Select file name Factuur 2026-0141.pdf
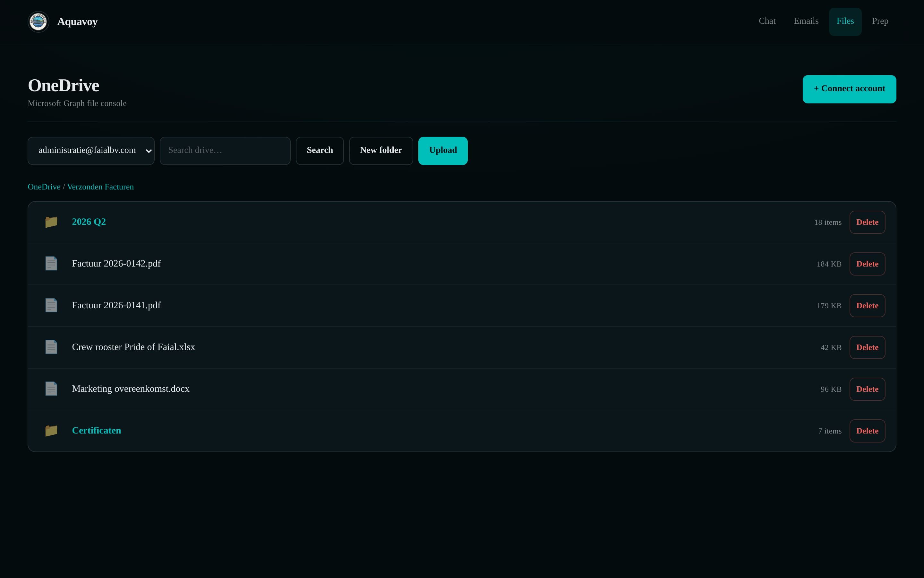Viewport: 924px width, 578px height. tap(116, 305)
